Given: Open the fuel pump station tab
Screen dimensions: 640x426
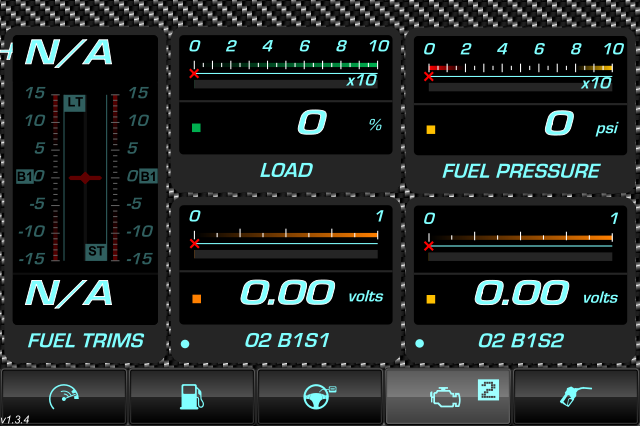Looking at the screenshot, I should pyautogui.click(x=192, y=396).
